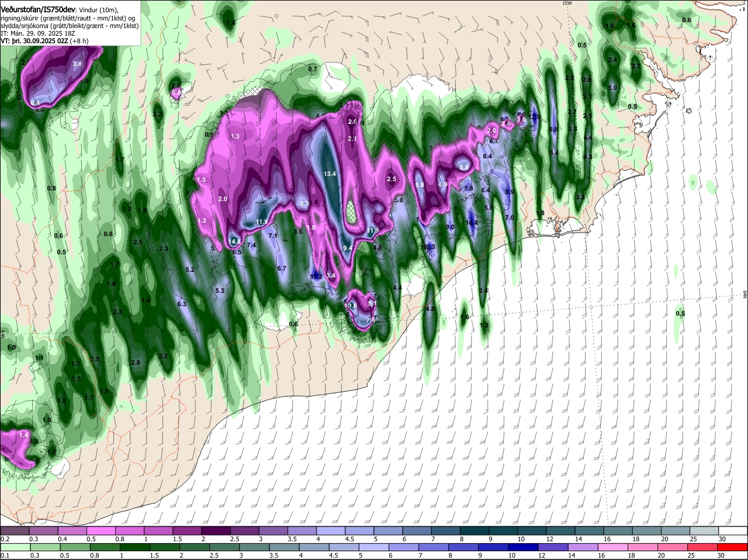Screen dimensions: 748x560
Task: Click the 9.9 precipitation value label
Action: click(509, 192)
